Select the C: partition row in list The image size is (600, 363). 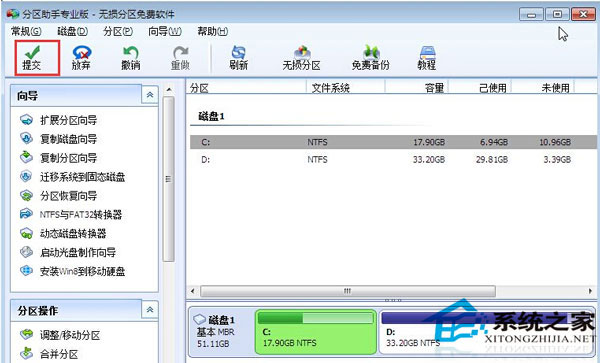pos(393,142)
